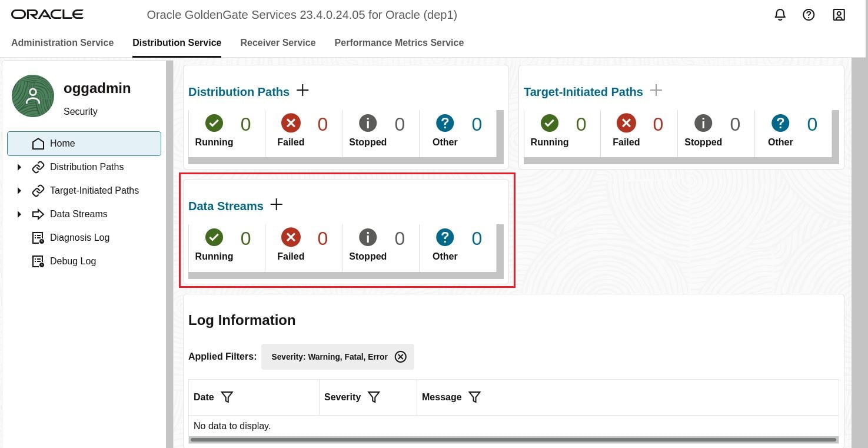
Task: Click the Data Streams card heading link
Action: click(226, 206)
